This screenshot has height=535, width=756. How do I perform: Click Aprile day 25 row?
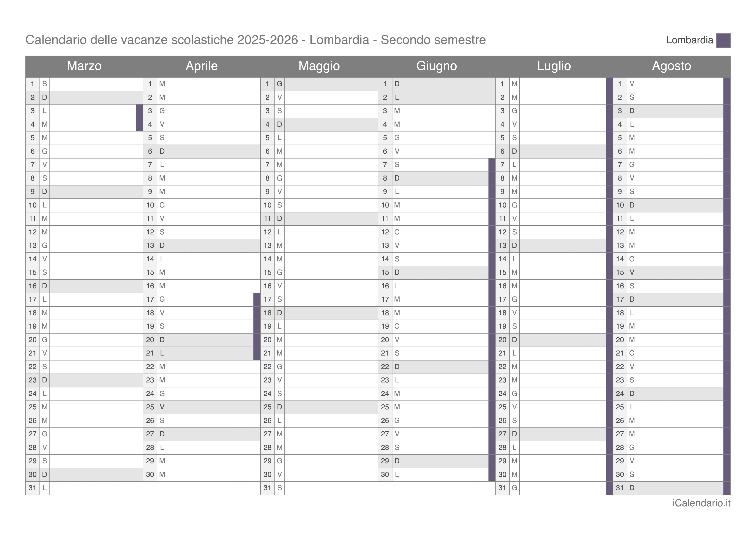click(201, 407)
